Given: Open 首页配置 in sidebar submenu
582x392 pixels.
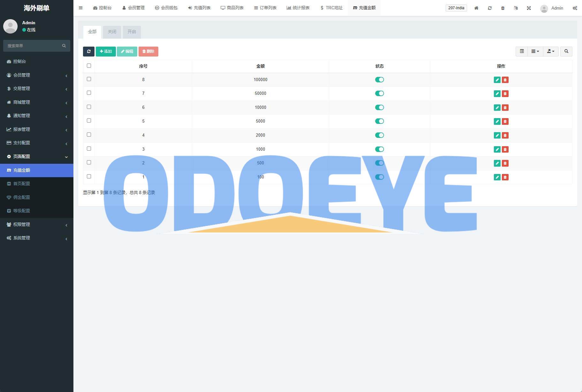Looking at the screenshot, I should (x=37, y=184).
